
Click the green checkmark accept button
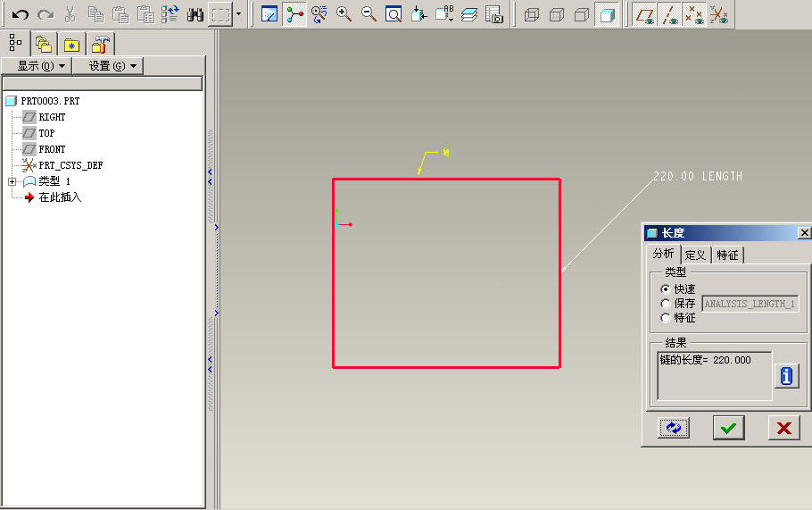click(x=728, y=428)
